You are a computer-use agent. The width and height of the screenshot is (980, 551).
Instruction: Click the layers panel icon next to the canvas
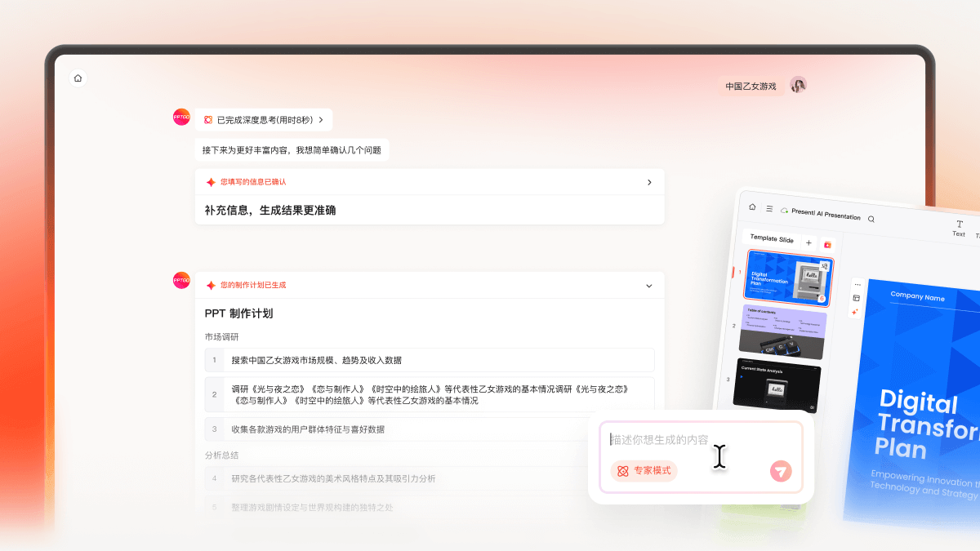856,299
